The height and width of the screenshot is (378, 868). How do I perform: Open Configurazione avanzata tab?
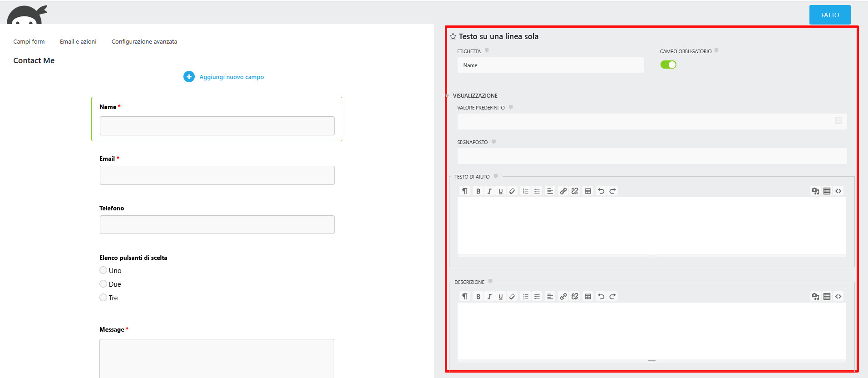(144, 41)
